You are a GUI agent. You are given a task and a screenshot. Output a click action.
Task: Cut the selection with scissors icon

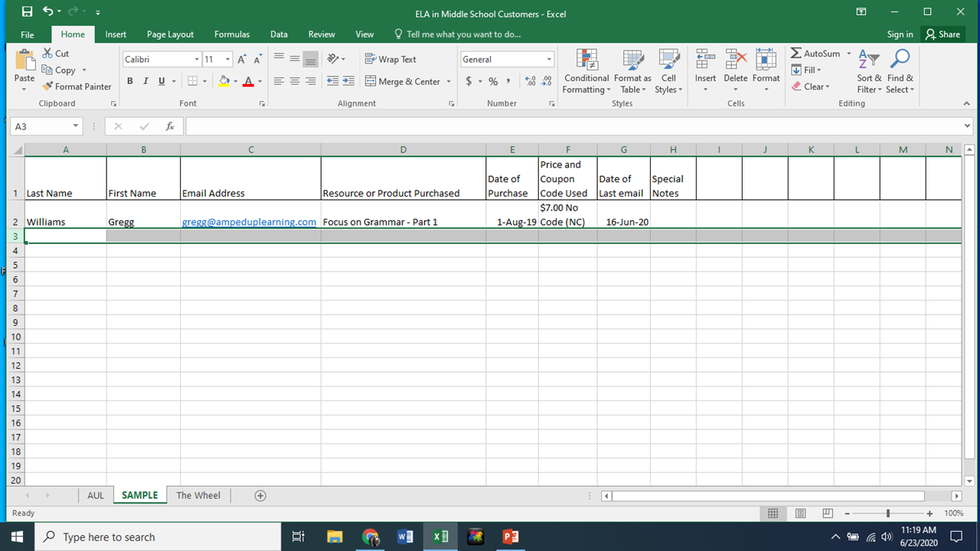coord(56,54)
